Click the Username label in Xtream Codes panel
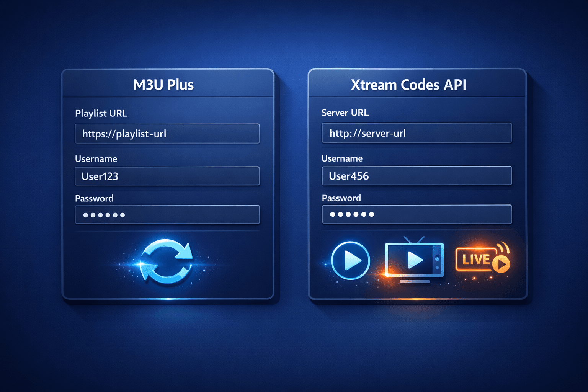Viewport: 588px width, 392px height. click(x=342, y=158)
